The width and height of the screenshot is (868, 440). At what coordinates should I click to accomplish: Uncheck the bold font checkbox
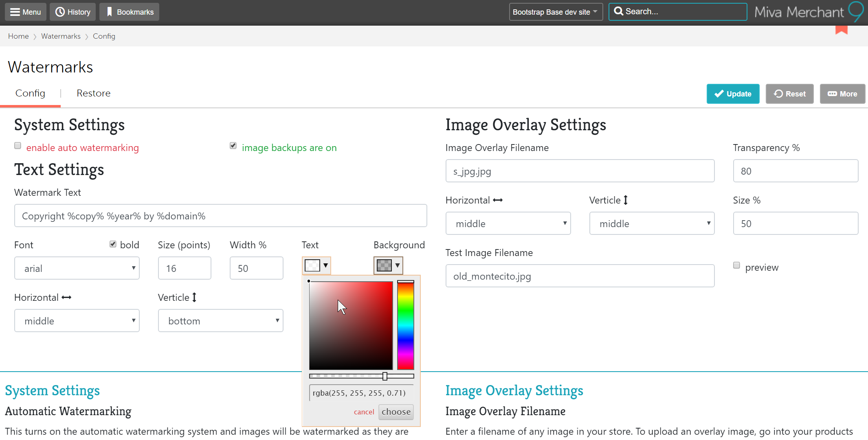tap(113, 244)
